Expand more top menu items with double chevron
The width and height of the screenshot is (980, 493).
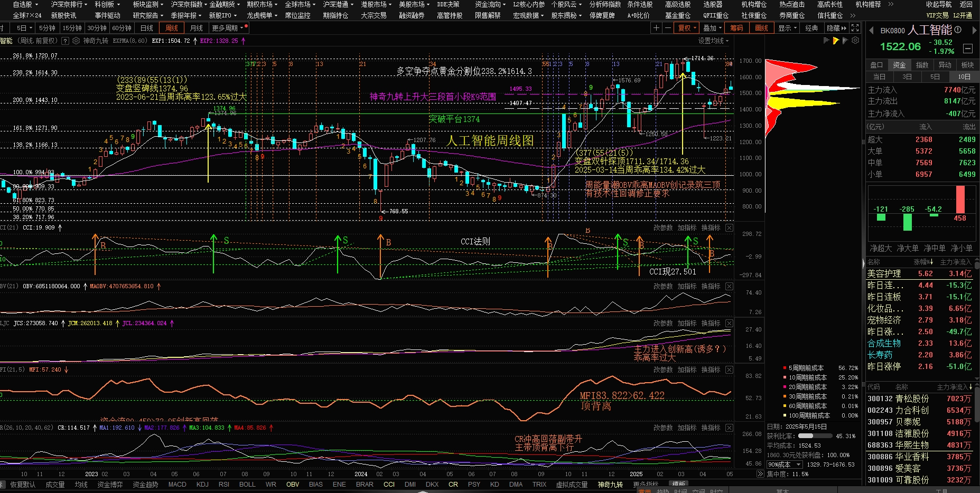point(891,4)
